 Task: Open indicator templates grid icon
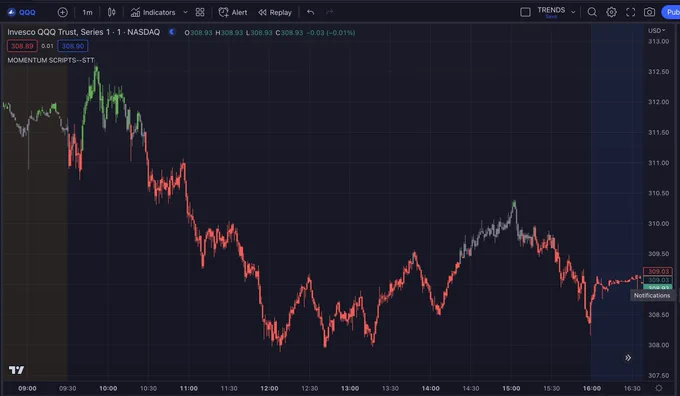[200, 12]
